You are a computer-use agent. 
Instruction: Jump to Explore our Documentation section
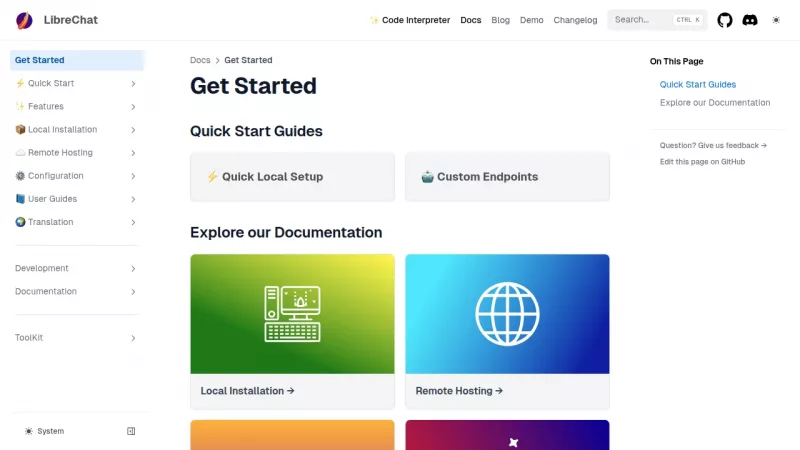(x=715, y=102)
